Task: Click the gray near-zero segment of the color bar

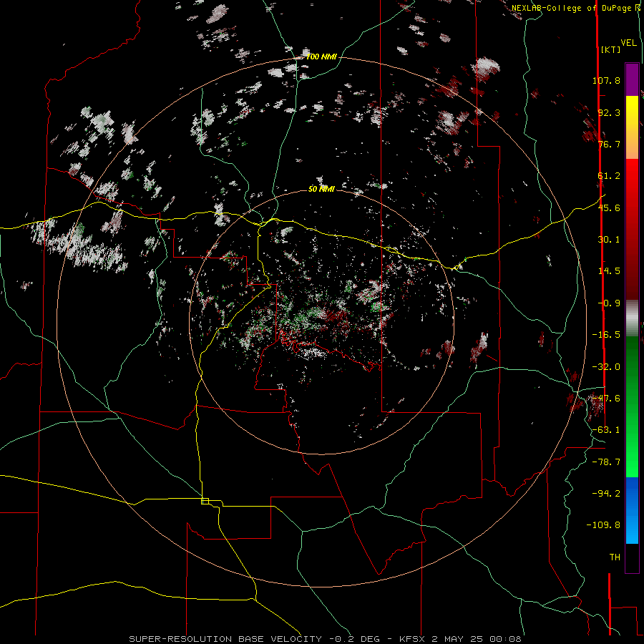Action: [632, 318]
